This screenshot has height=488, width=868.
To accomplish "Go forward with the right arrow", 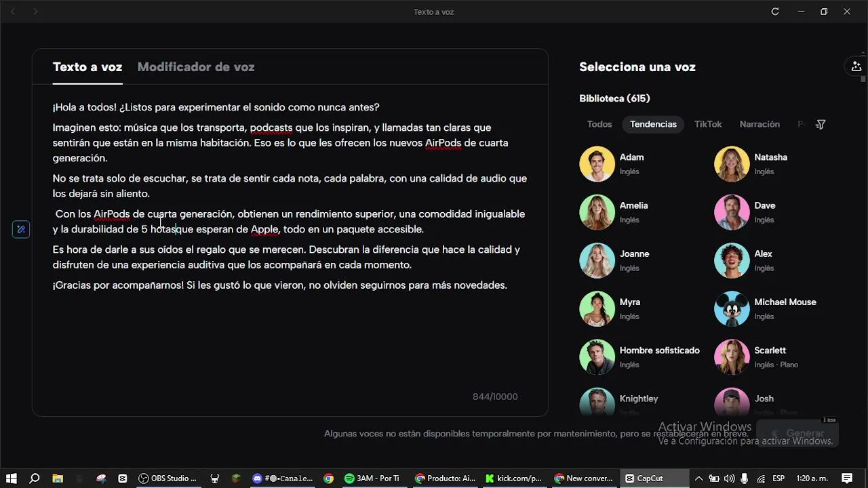I will coord(35,12).
